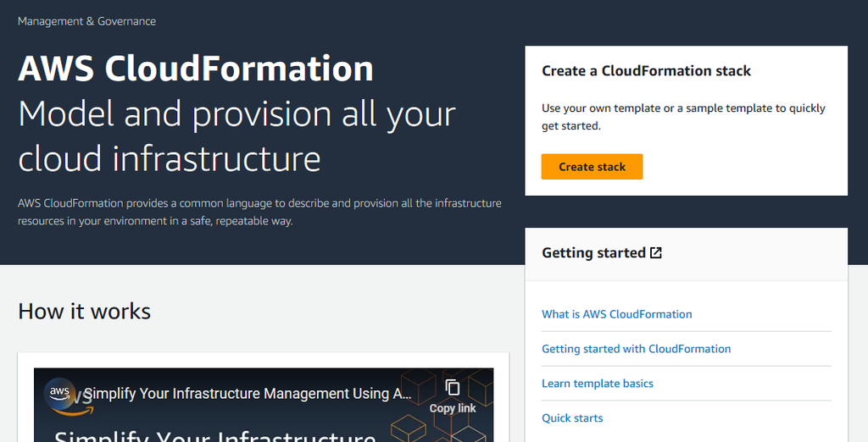Click the Create a CloudFormation stack heading
This screenshot has height=442, width=868.
pyautogui.click(x=646, y=71)
